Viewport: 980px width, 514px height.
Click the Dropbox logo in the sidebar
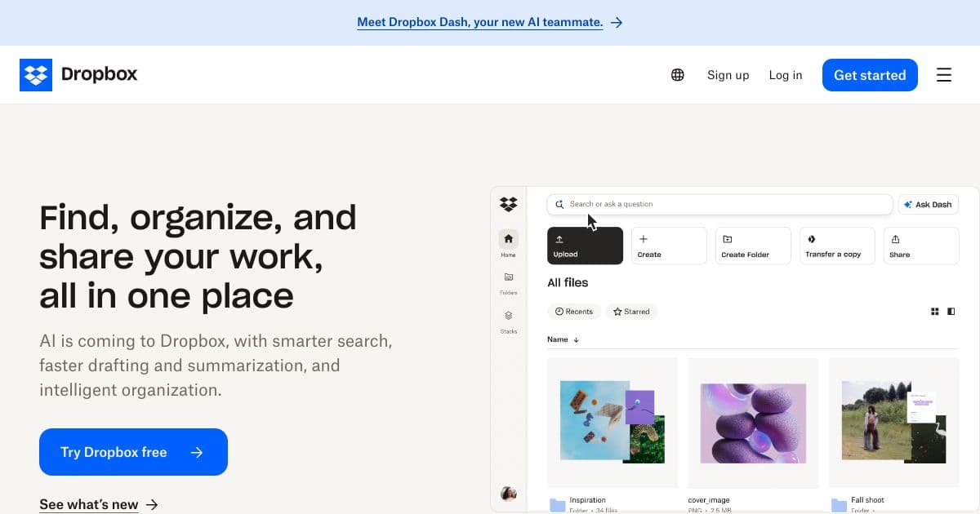coord(508,205)
